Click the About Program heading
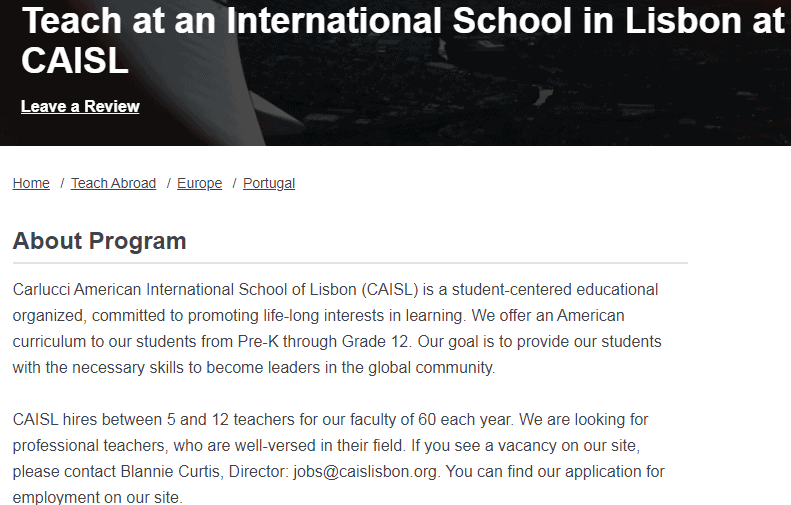This screenshot has width=791, height=505. [99, 241]
